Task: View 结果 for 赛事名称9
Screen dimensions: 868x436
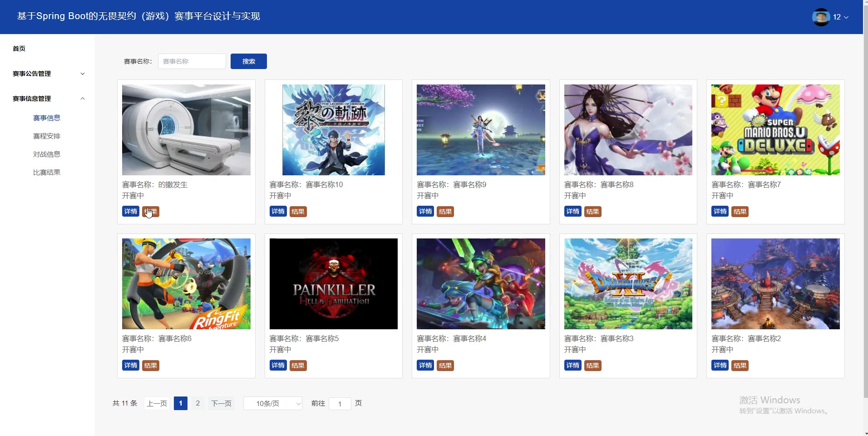Action: click(445, 212)
